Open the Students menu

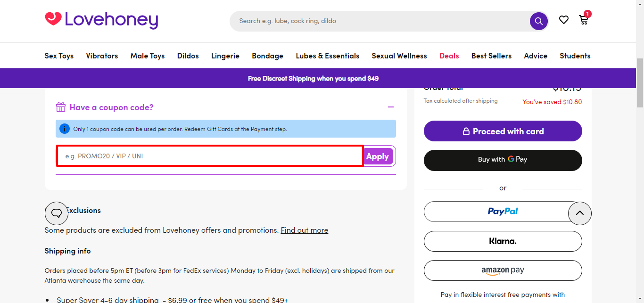point(575,56)
